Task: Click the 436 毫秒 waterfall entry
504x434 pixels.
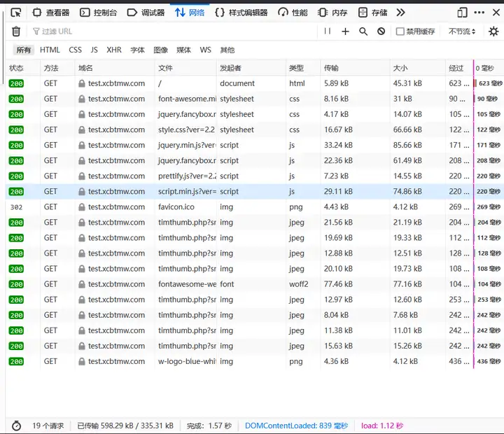Action: (489, 361)
